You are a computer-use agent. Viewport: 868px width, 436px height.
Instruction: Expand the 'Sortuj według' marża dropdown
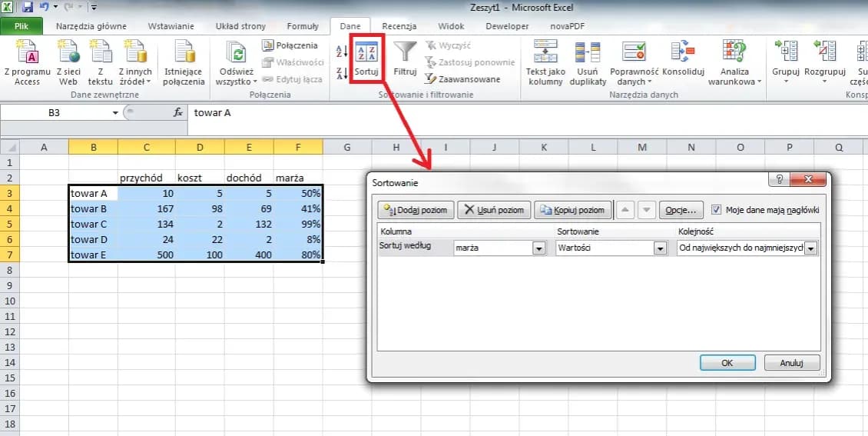pos(538,248)
